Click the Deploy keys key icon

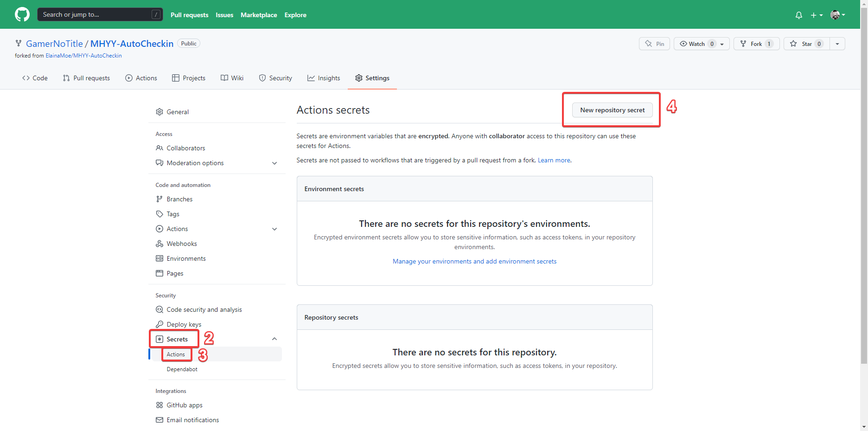[160, 324]
